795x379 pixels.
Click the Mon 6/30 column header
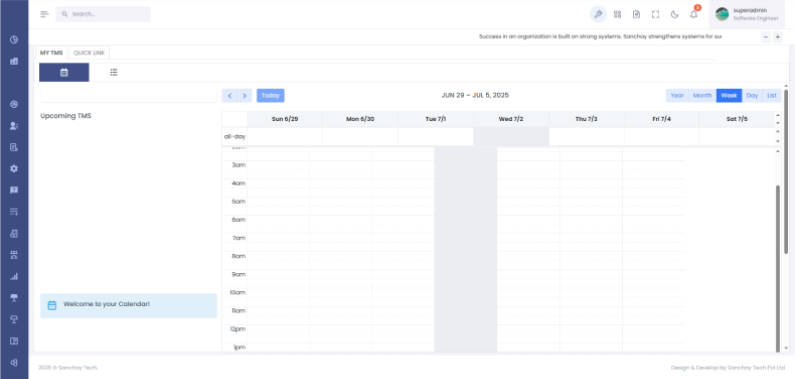coord(360,119)
